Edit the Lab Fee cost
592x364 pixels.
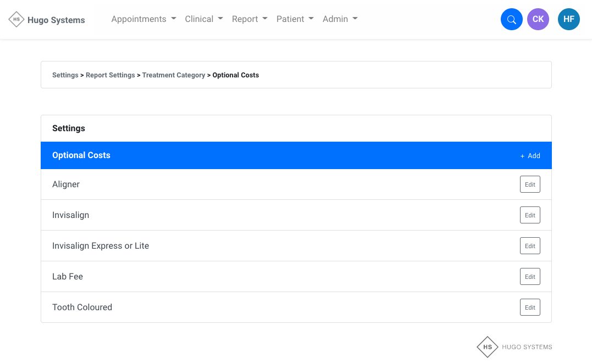tap(530, 277)
